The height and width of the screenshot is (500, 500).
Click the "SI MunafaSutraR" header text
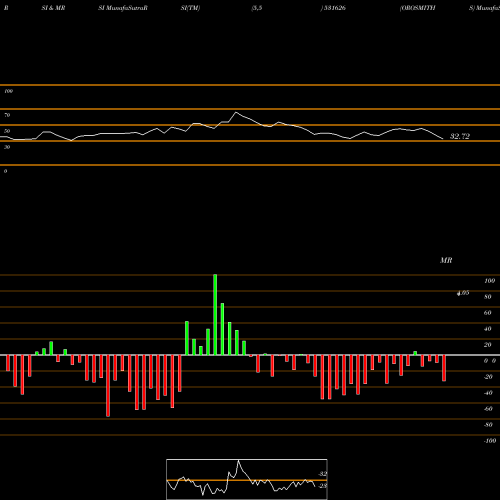123,8
